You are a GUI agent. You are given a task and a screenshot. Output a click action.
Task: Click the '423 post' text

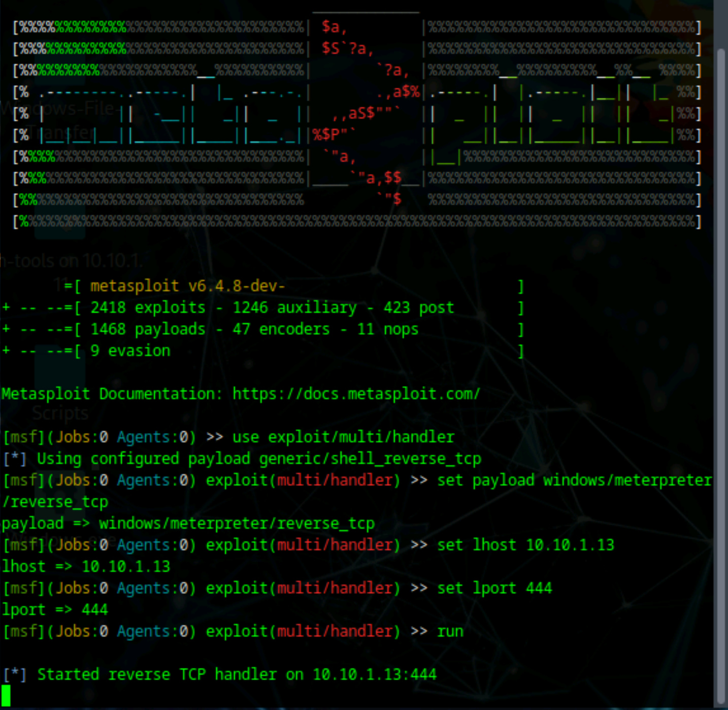(x=418, y=307)
